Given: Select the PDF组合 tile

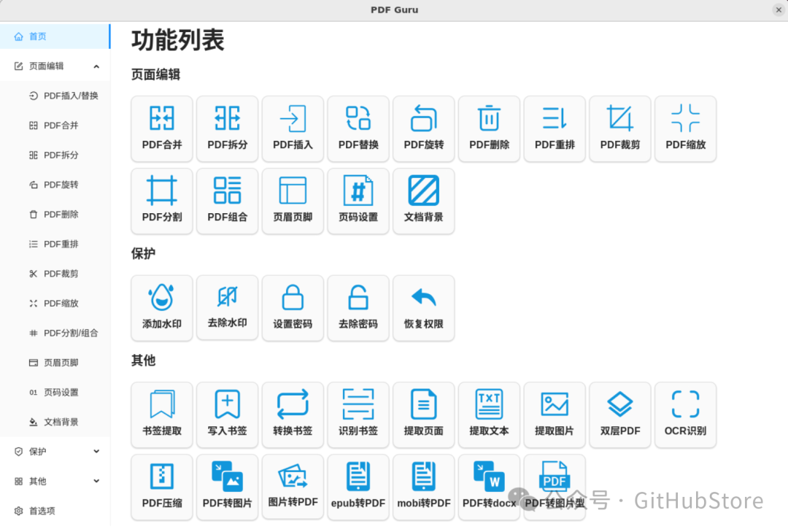Looking at the screenshot, I should click(x=227, y=201).
